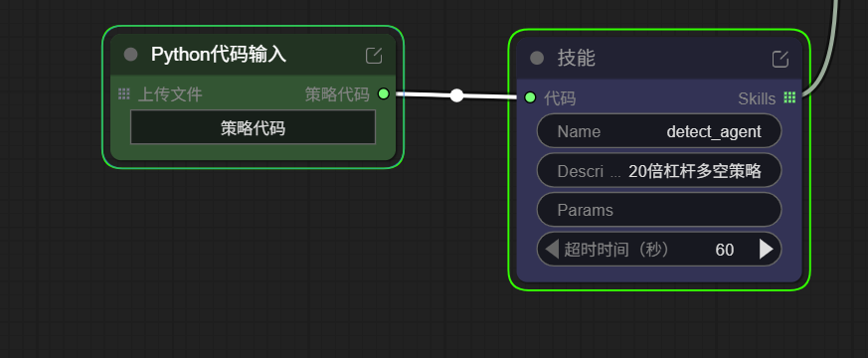
Task: Open the edit icon on Python代码输入 node
Action: pyautogui.click(x=374, y=56)
